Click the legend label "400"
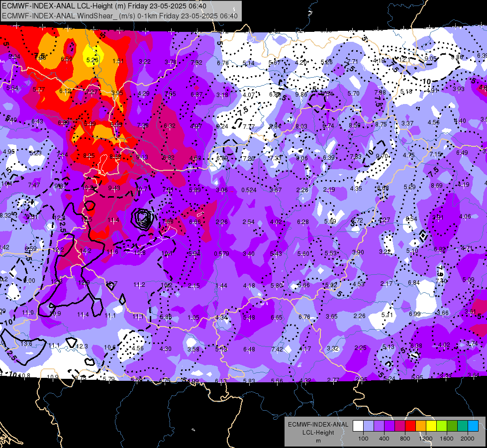The height and width of the screenshot is (448, 487). (384, 439)
